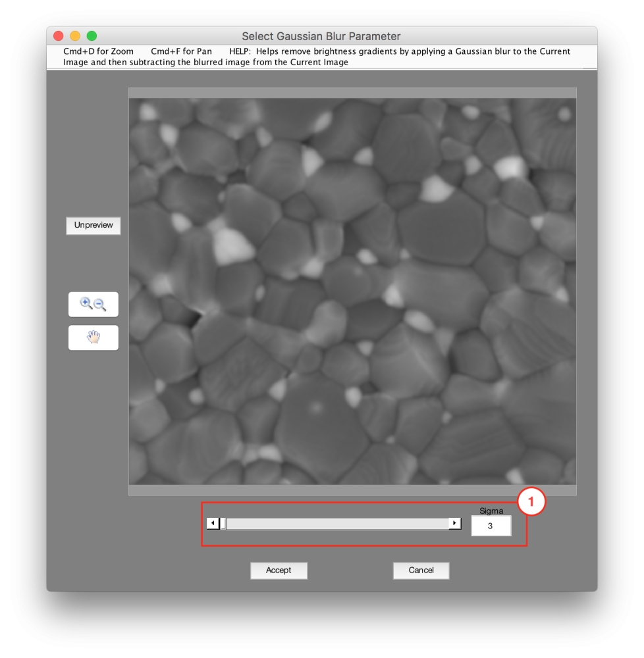Click the slider's right arrow button
The image size is (644, 658).
pyautogui.click(x=454, y=524)
